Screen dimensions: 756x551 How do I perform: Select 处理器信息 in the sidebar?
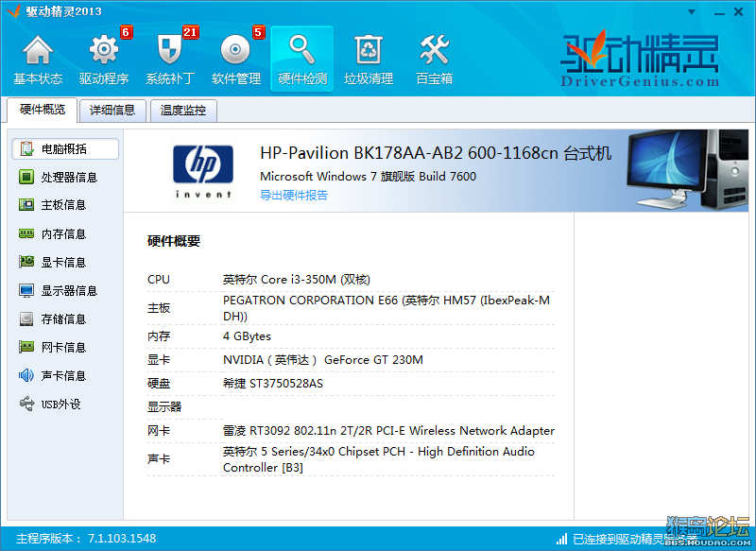(x=65, y=177)
